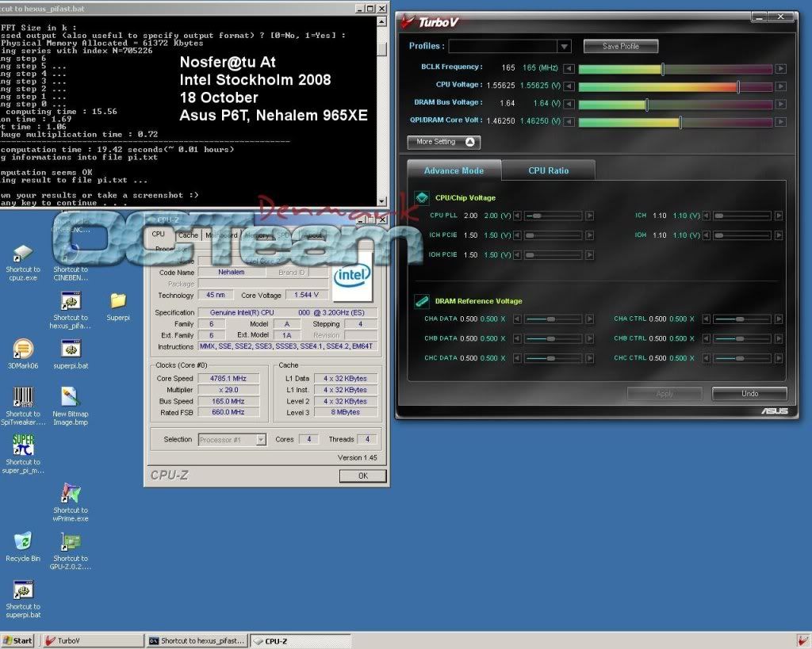The width and height of the screenshot is (812, 649).
Task: Decrease IOH PCIE voltage with left arrow
Action: [517, 254]
